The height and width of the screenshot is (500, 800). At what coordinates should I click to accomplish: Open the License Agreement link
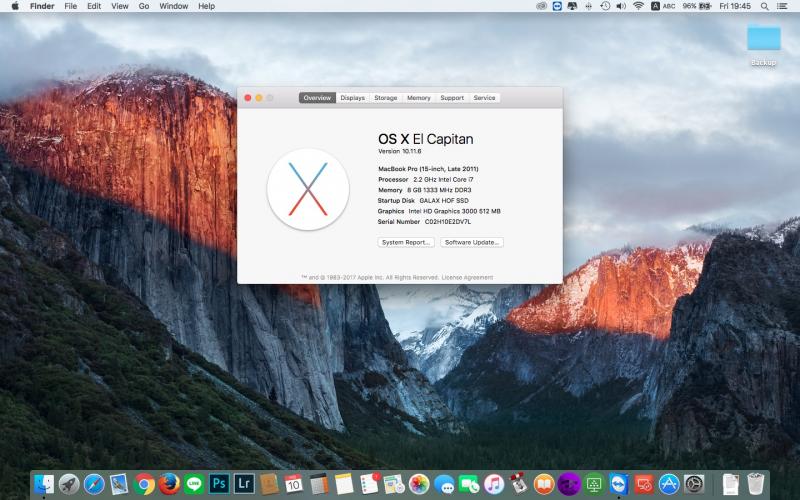467,278
